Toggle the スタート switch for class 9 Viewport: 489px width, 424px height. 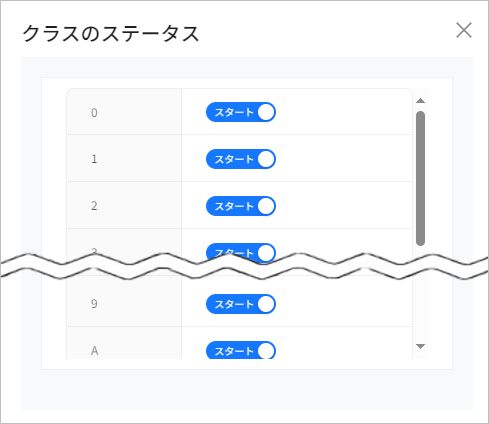pyautogui.click(x=241, y=304)
